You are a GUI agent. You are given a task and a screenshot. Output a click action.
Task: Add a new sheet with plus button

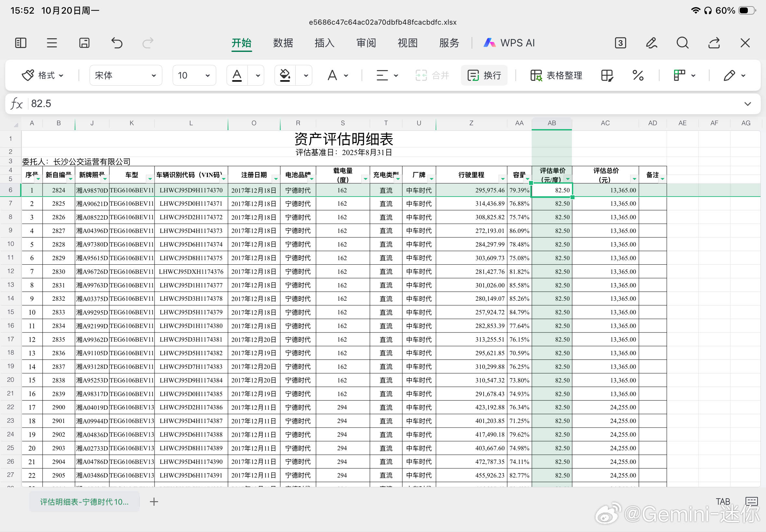154,502
